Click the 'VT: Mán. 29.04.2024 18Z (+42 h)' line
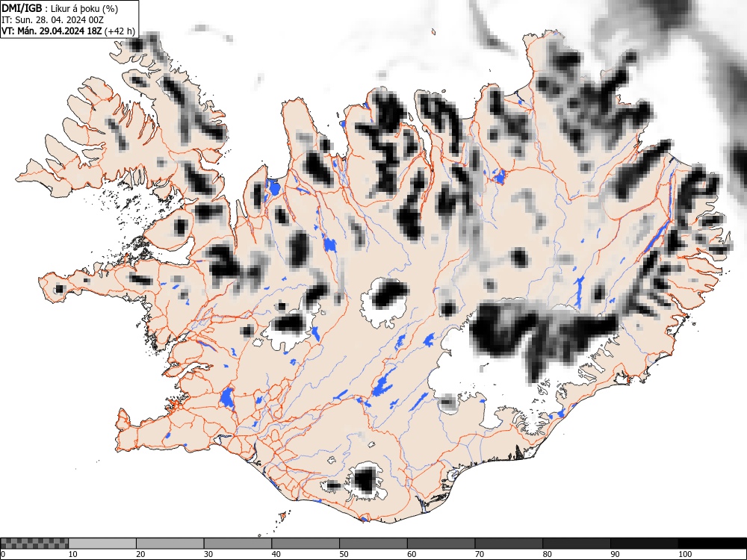 pos(68,31)
